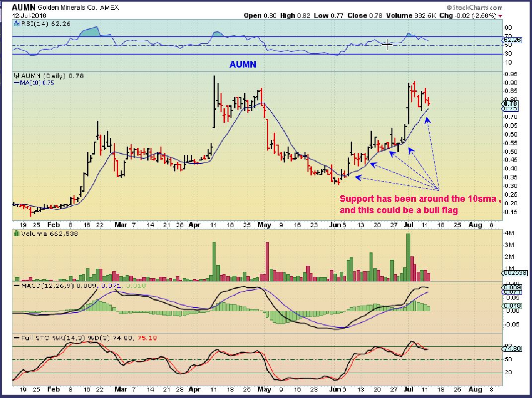Click the bold AUMN ticker in the chart title
Viewport: 532px width, 398px height.
click(x=24, y=7)
